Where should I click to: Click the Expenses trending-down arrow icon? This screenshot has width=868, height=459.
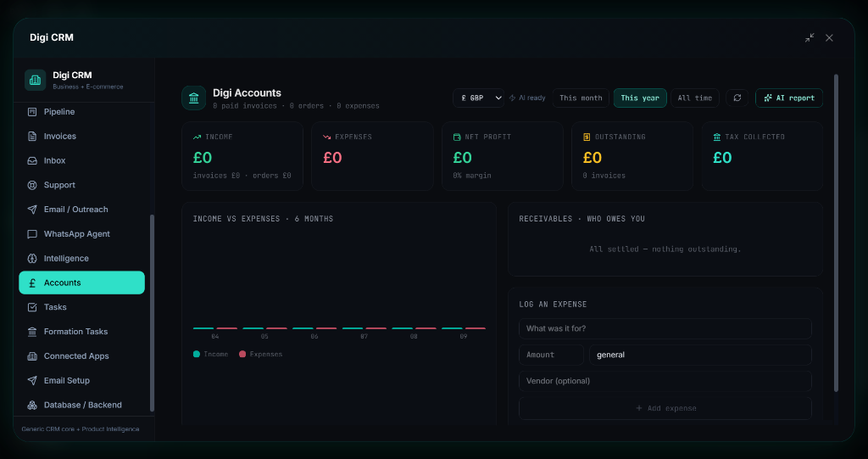pyautogui.click(x=327, y=137)
